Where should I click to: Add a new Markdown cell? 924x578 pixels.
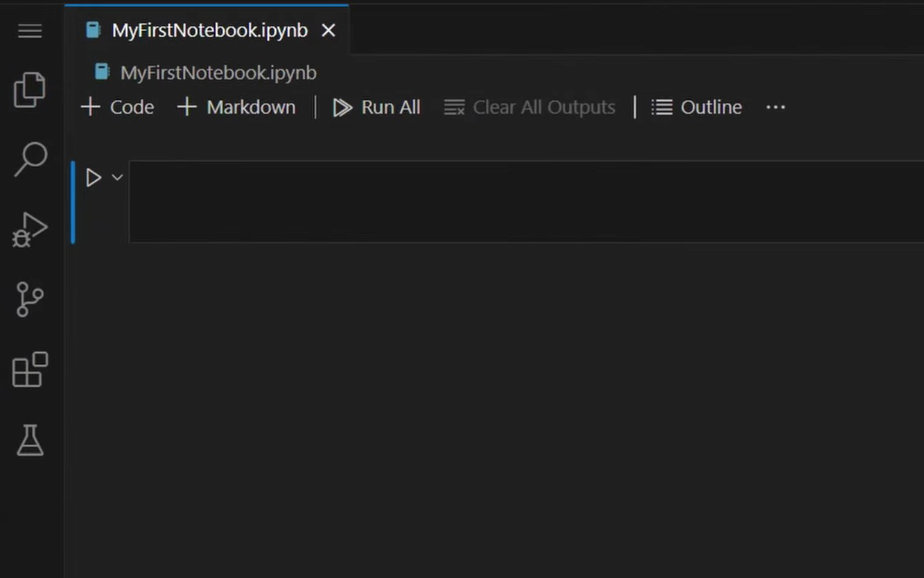point(236,107)
